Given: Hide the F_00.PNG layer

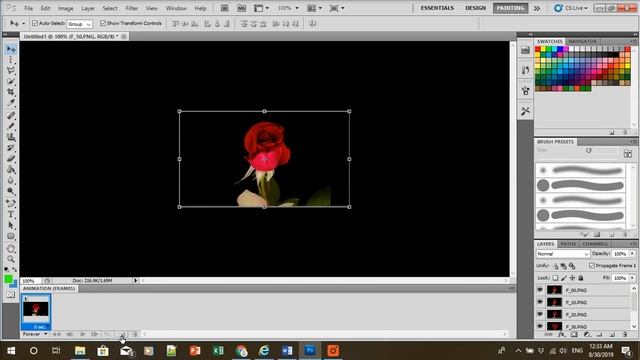Looking at the screenshot, I should click(540, 290).
